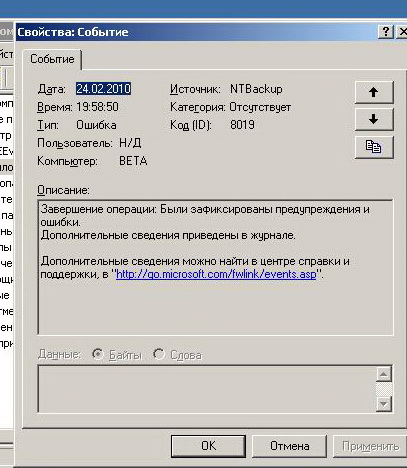Click inside the Описание text box
Screen dimensions: 407x468
(215, 267)
